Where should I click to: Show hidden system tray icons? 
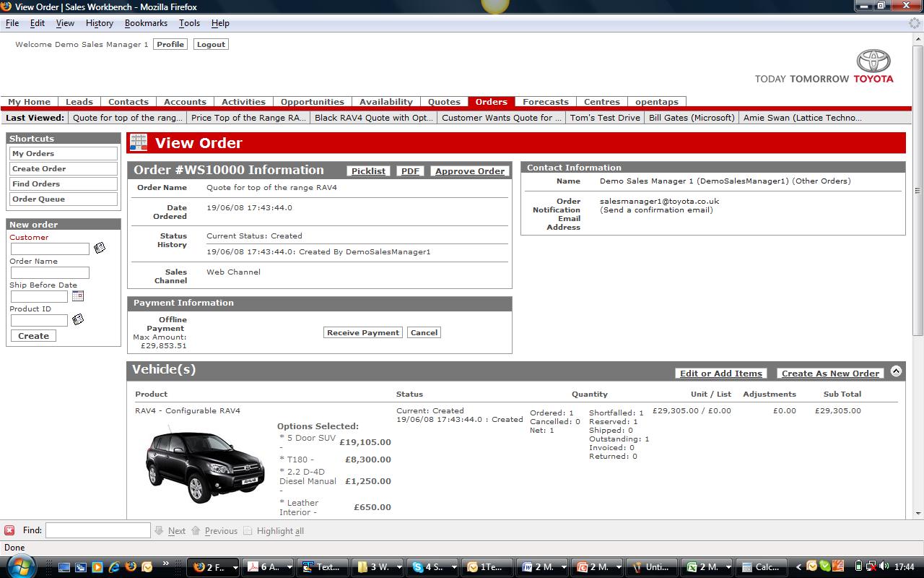tap(798, 567)
